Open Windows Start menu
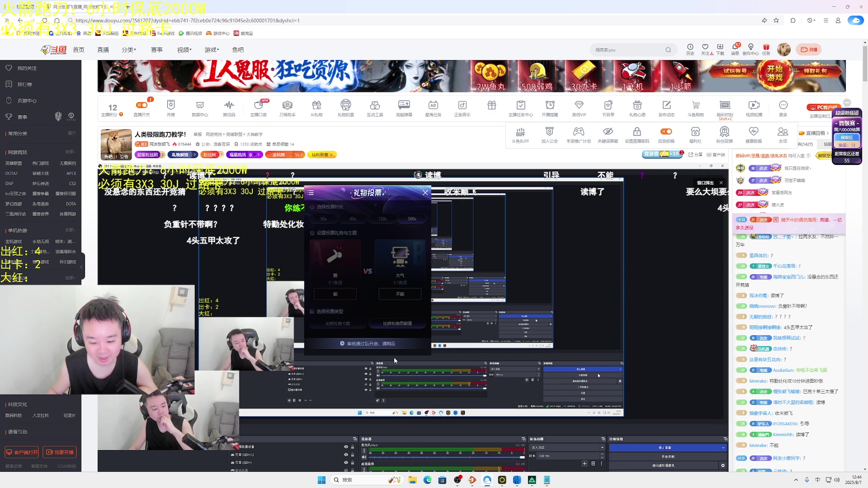The height and width of the screenshot is (488, 868). (x=321, y=480)
